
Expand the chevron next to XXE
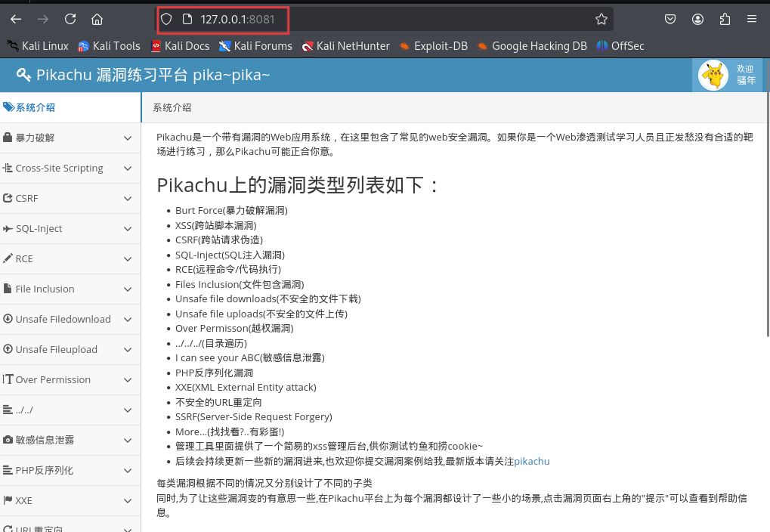pyautogui.click(x=128, y=500)
